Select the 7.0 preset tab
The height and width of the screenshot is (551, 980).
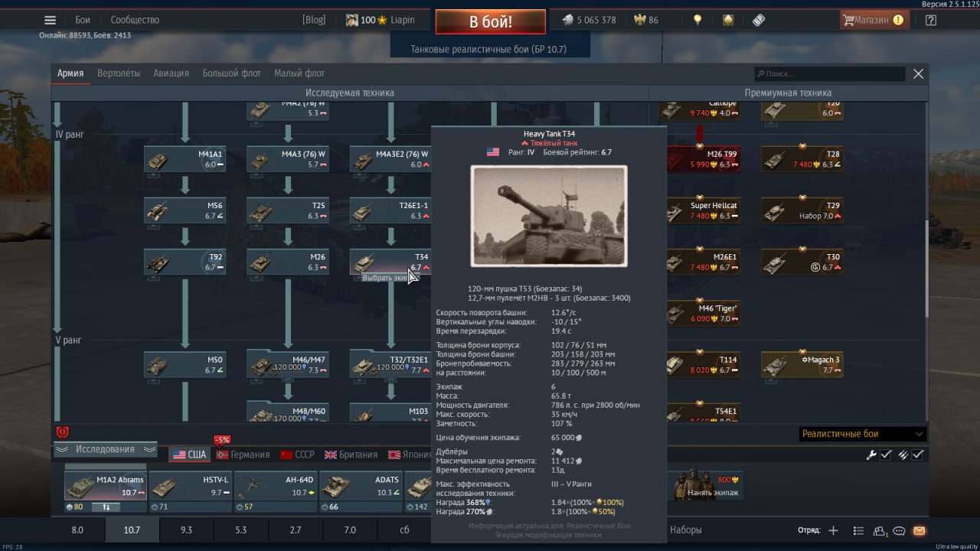click(350, 530)
